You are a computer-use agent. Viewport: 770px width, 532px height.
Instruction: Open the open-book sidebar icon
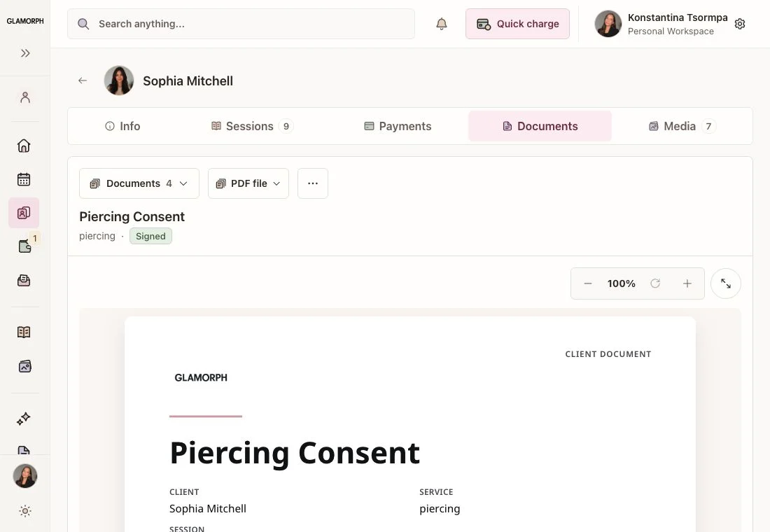click(x=24, y=332)
